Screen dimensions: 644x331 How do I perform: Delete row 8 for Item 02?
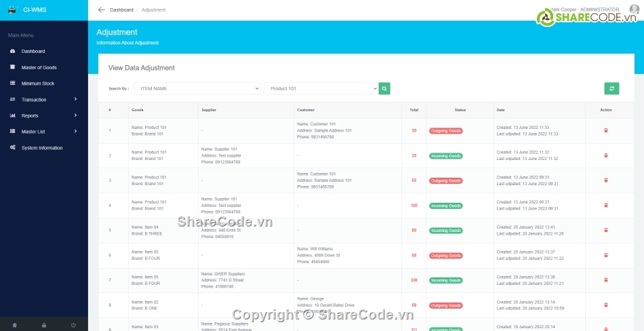coord(606,305)
